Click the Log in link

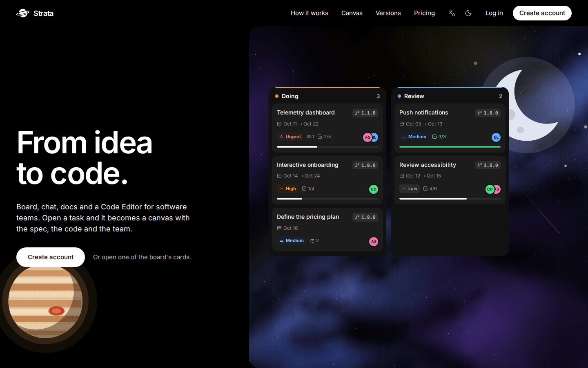(494, 13)
